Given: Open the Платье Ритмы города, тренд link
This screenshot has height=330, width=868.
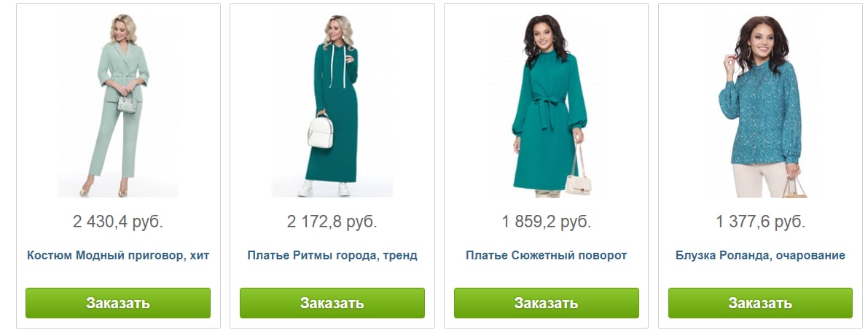Looking at the screenshot, I should click(x=332, y=256).
